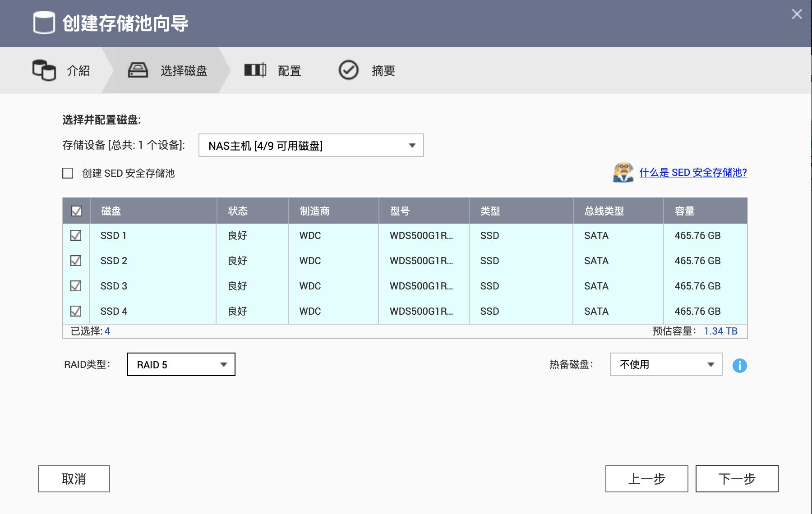Click the 介绍 step icon
The width and height of the screenshot is (812, 514).
tap(43, 70)
